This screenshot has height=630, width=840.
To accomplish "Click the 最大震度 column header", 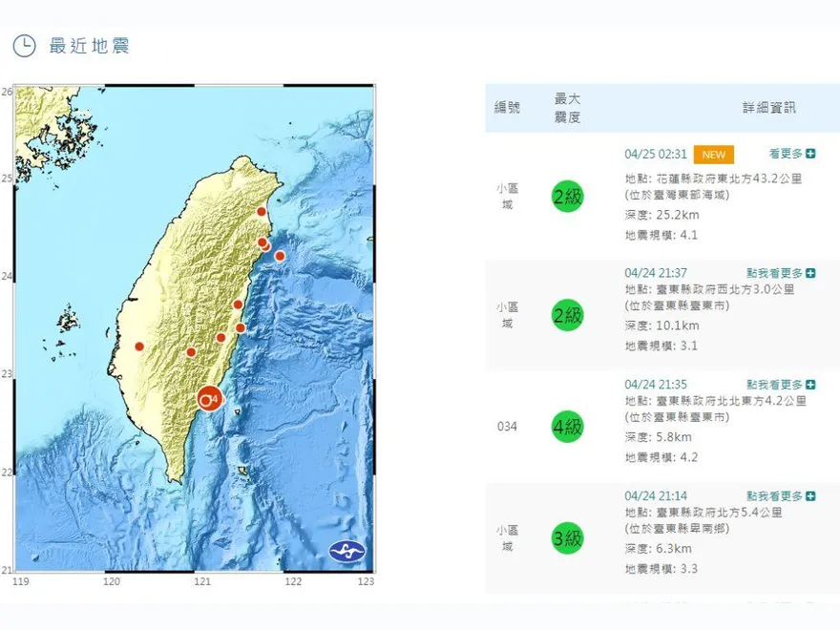I will [x=567, y=108].
